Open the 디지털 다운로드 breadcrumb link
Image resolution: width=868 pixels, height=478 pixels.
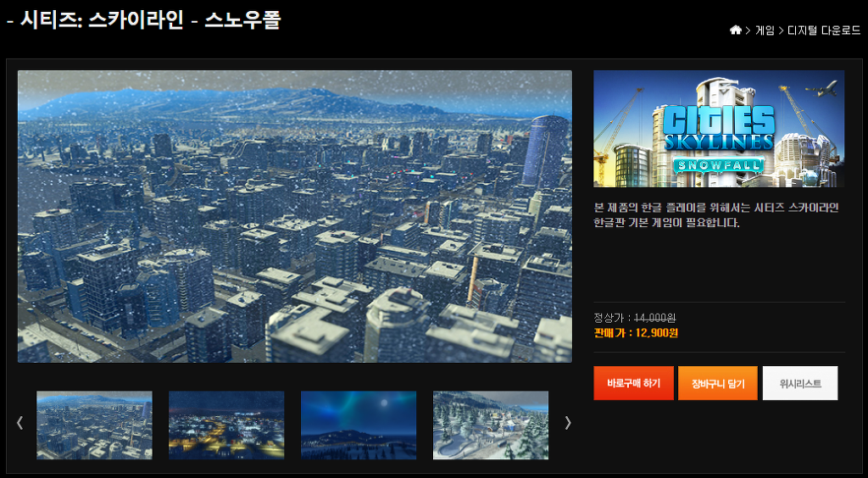click(824, 31)
